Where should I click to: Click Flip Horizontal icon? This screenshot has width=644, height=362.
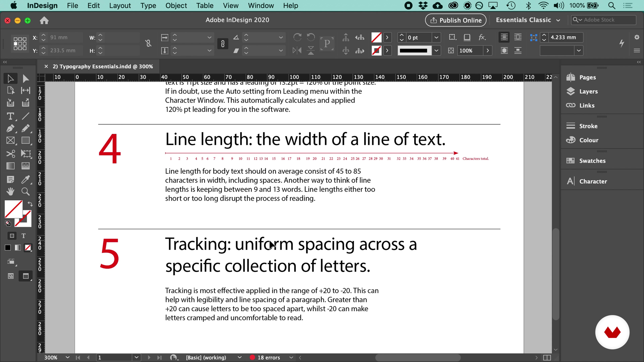[x=297, y=50]
